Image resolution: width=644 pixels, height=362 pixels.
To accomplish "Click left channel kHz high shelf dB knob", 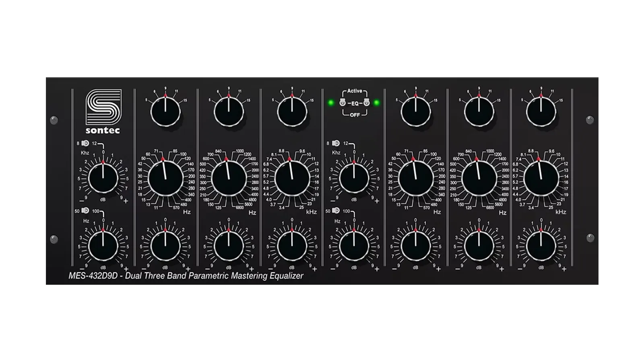I will pyautogui.click(x=103, y=178).
